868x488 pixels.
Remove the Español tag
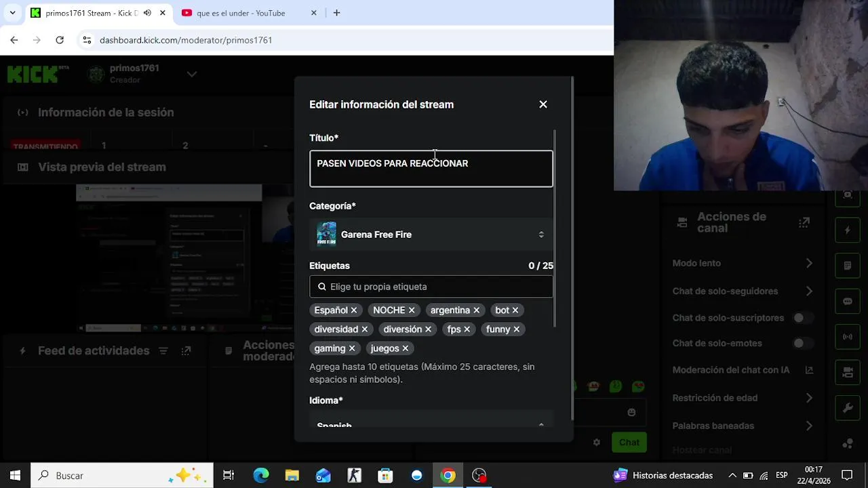(354, 310)
